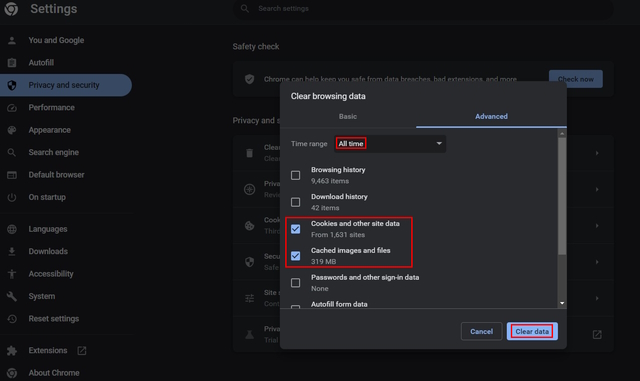Click the Privacy Sandbox flask icon

point(249,334)
